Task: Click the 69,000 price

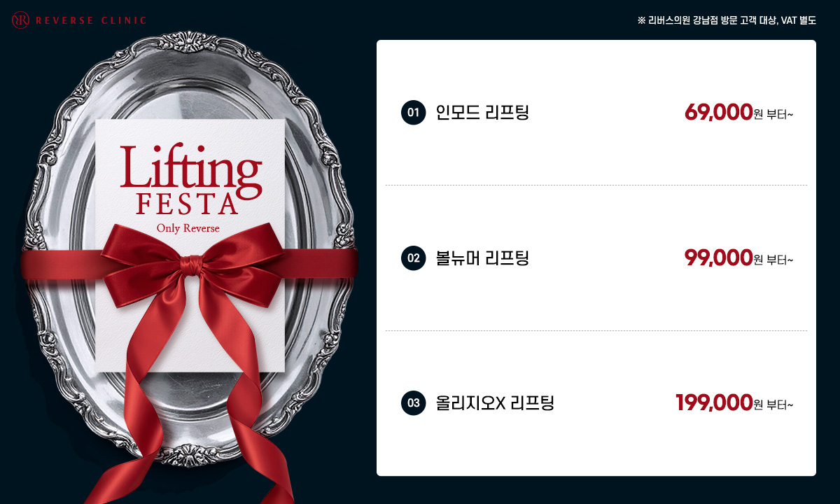Action: [x=718, y=112]
